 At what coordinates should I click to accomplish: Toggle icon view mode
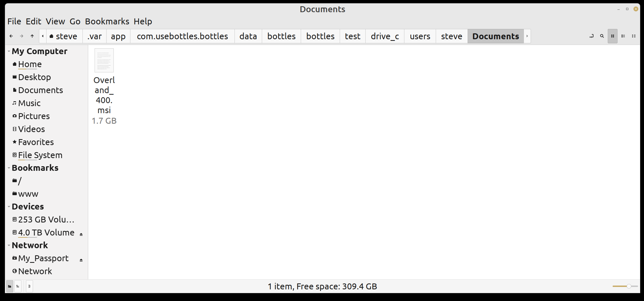(612, 36)
